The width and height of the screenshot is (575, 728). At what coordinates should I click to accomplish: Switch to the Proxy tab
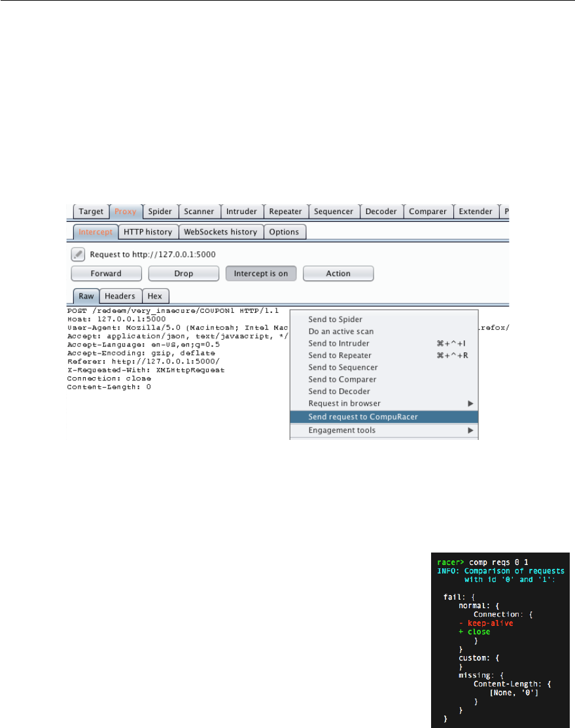click(x=126, y=211)
